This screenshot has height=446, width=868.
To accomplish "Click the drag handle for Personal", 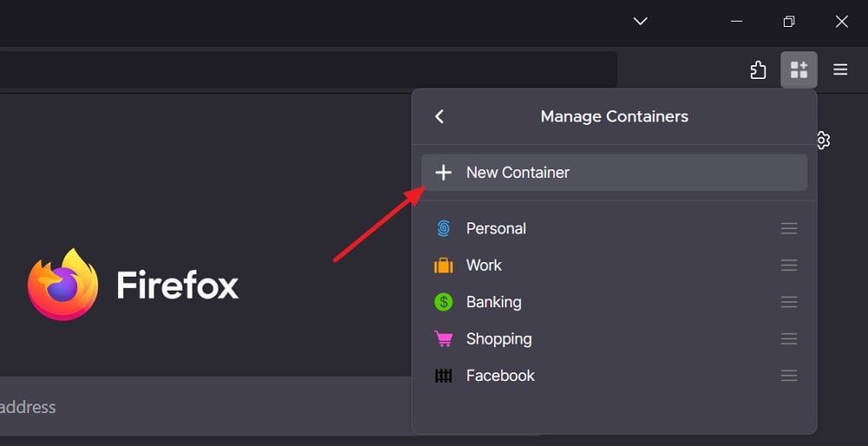I will click(x=789, y=228).
